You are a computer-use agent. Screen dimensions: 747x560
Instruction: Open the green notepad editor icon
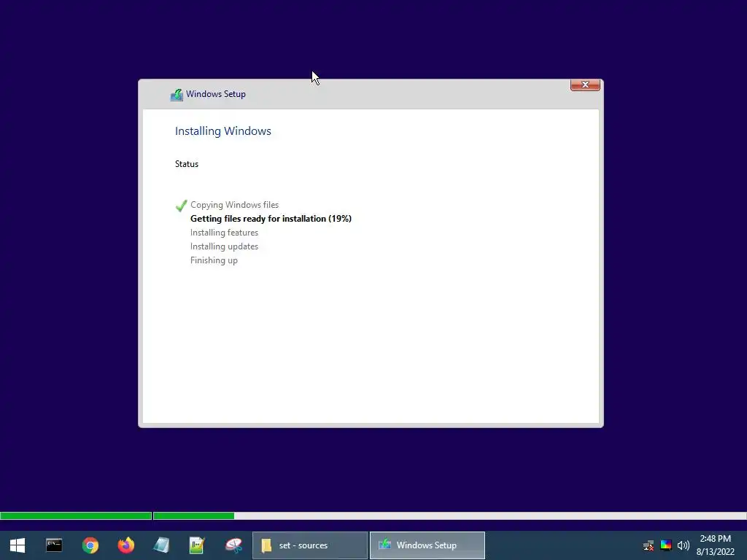pyautogui.click(x=197, y=545)
